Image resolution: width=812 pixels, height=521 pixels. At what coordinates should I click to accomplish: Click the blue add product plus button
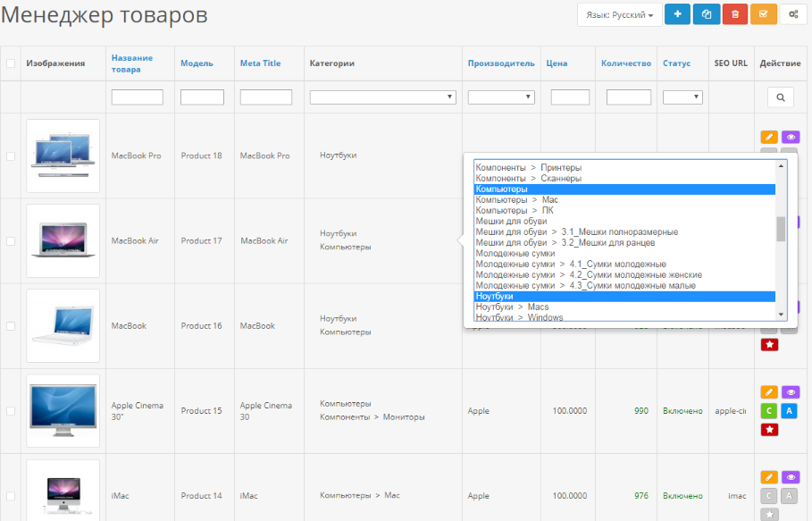677,14
